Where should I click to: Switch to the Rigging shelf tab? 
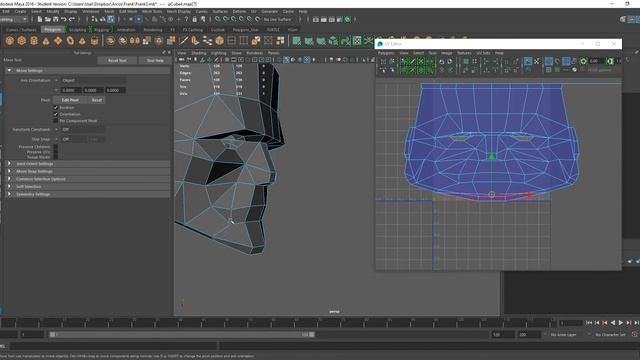(101, 30)
